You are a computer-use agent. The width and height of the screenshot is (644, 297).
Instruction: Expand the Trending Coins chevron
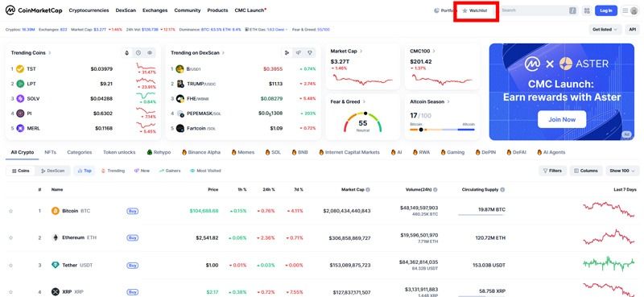[50, 52]
